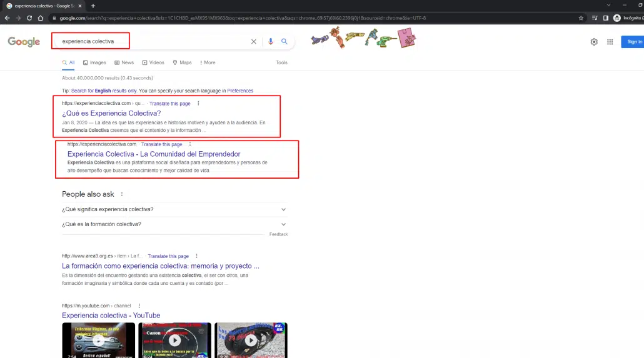Click Translate this page for first result
The height and width of the screenshot is (358, 644).
(169, 104)
